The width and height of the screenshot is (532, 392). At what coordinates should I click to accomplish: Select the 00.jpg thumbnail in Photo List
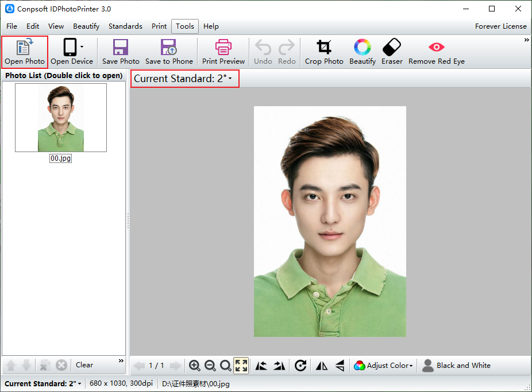coord(61,118)
